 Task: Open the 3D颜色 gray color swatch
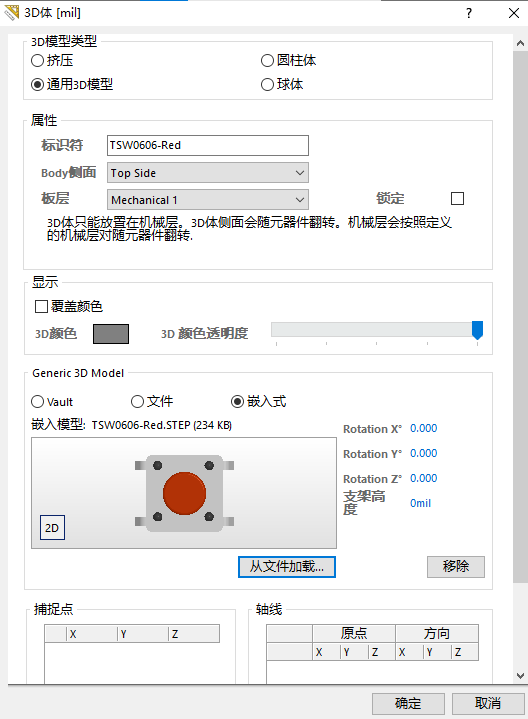tap(111, 334)
